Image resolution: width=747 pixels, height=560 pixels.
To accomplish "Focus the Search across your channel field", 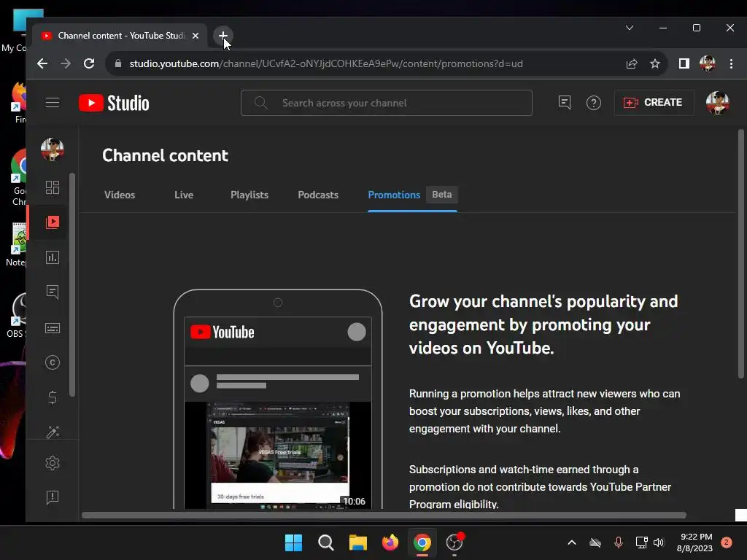I will [387, 103].
